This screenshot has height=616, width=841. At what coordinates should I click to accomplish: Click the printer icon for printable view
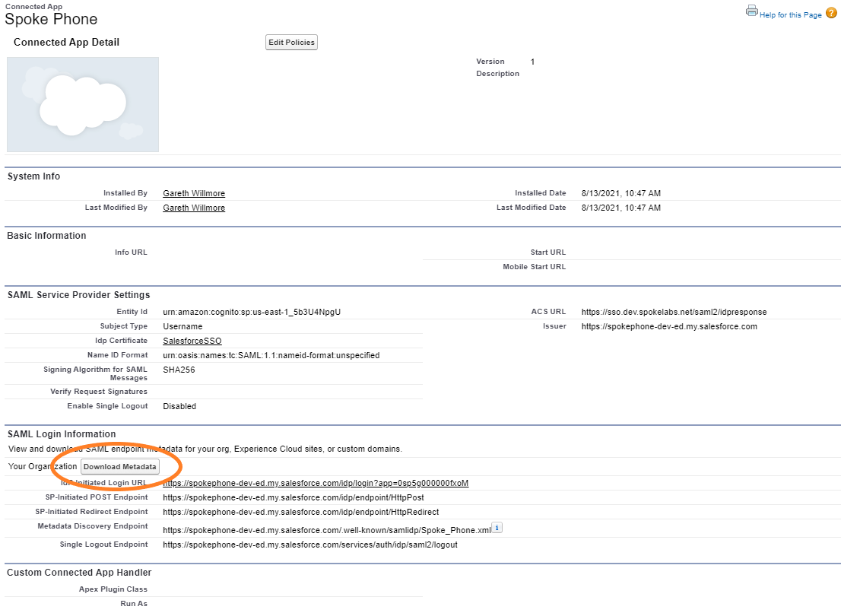click(x=751, y=11)
